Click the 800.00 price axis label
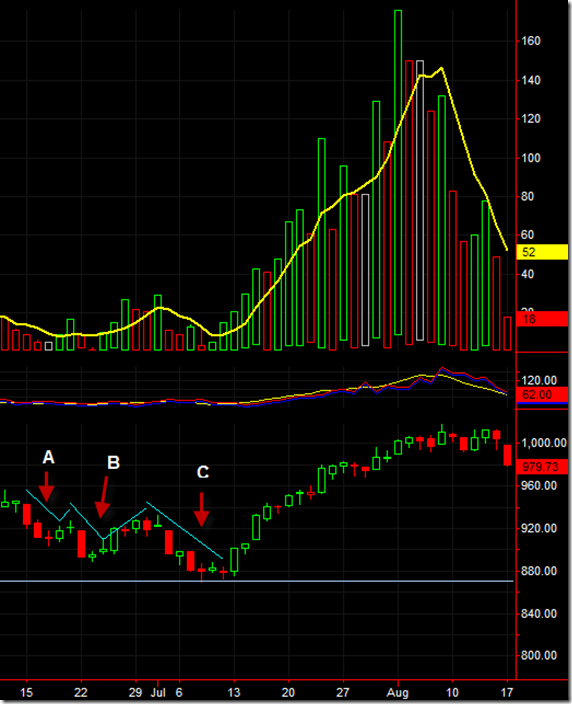Screen dimensions: 572x704 539,656
